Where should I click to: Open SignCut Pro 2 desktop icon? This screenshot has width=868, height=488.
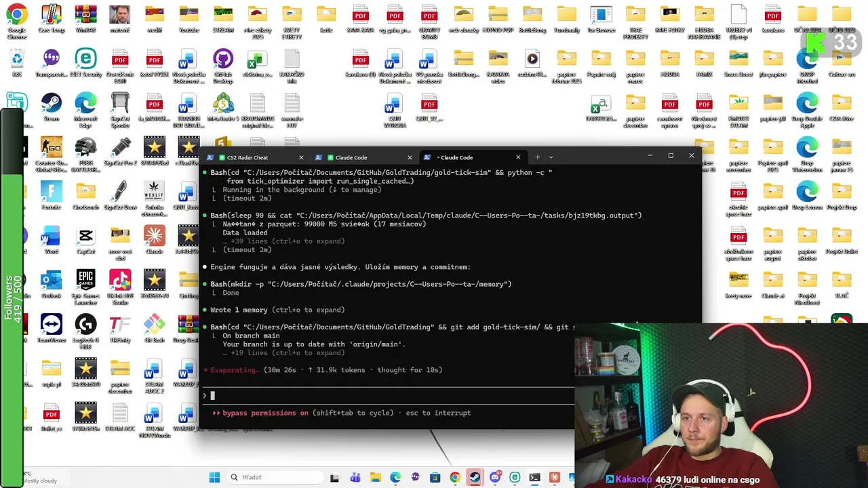pos(121,150)
